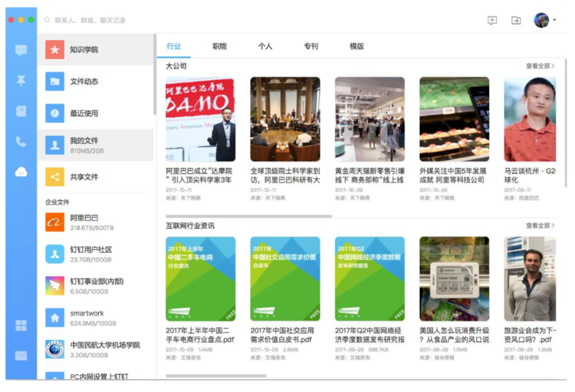Switch to the 职能 tab
The image size is (575, 392).
tap(219, 46)
